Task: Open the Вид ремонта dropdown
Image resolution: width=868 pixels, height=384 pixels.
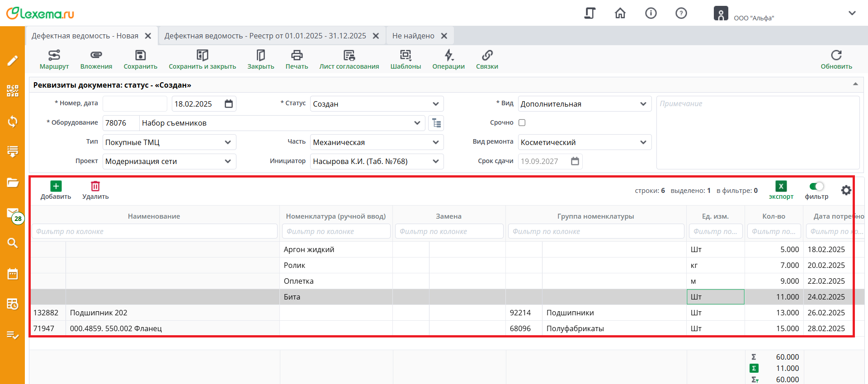Action: click(x=643, y=142)
